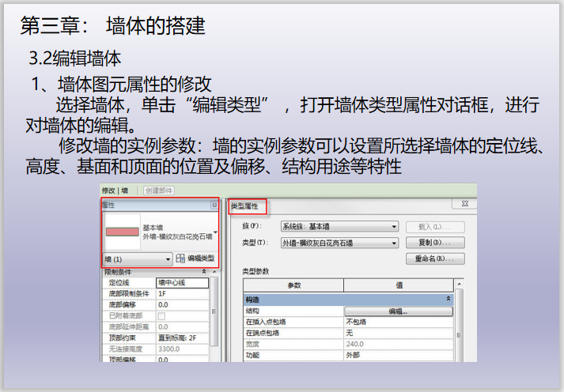Open the 类型 type dropdown
564x392 pixels.
394,242
